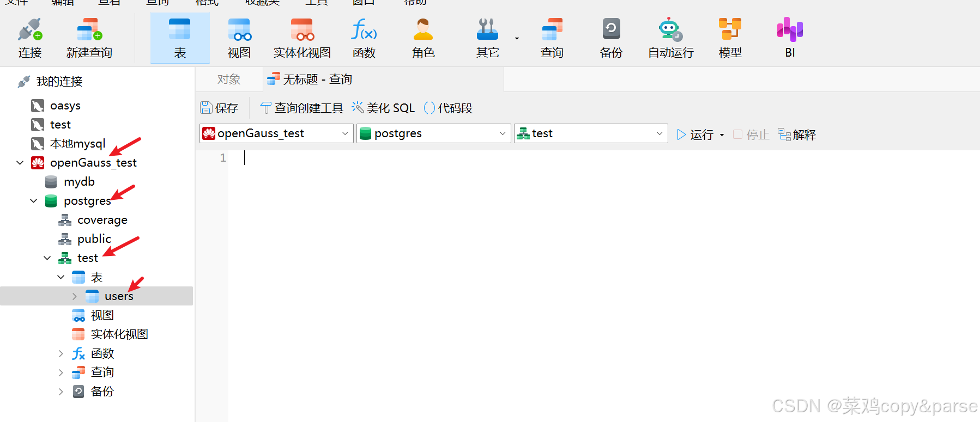
Task: Run the query with 运行 button
Action: [x=695, y=134]
